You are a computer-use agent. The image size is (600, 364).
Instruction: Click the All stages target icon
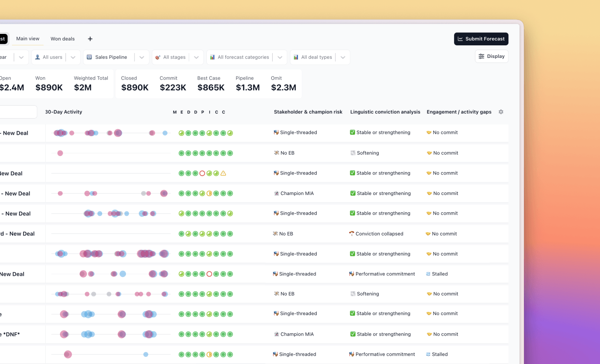point(158,57)
